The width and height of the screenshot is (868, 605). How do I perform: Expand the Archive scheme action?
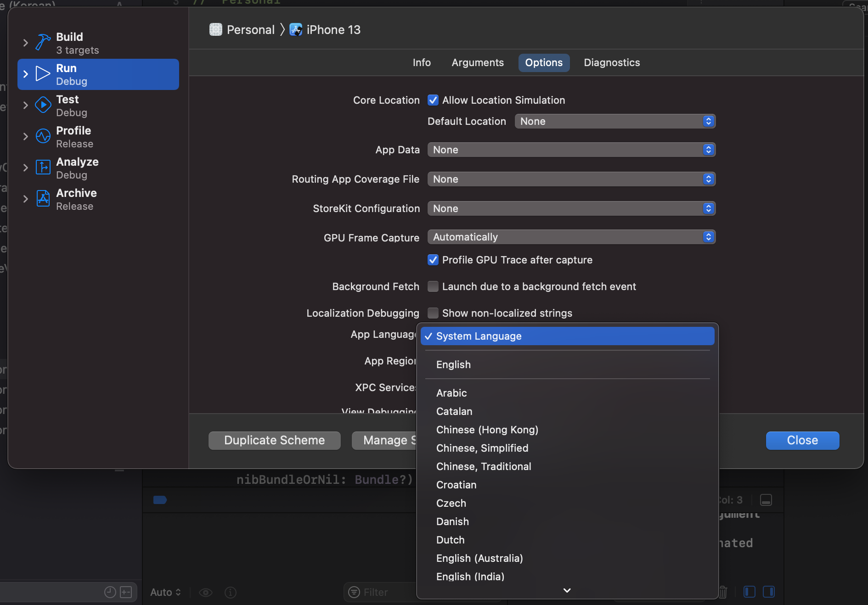[x=26, y=199]
